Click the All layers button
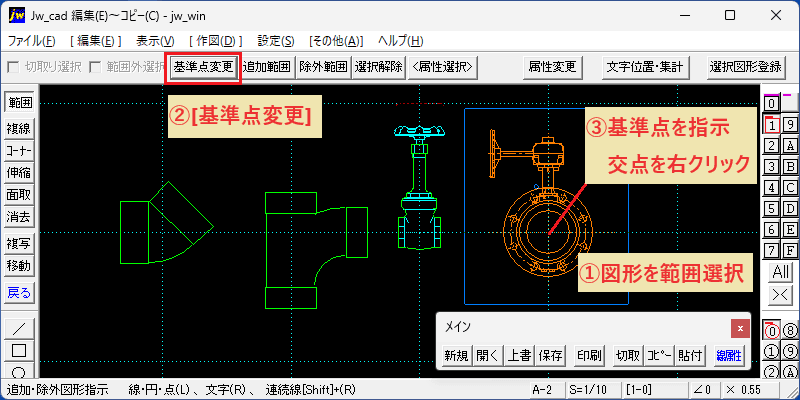 click(x=781, y=272)
